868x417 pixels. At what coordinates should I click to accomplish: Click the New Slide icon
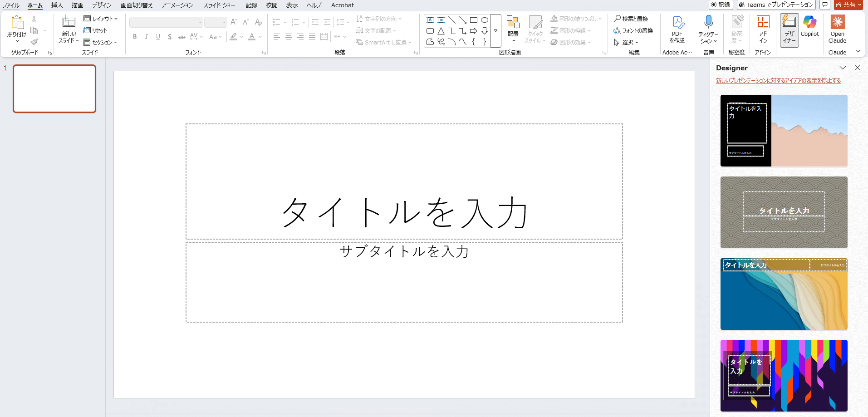tap(69, 22)
